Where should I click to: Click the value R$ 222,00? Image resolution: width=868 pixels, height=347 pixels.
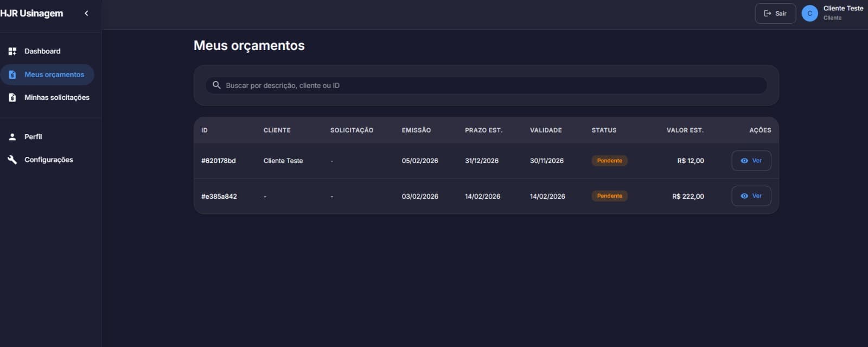(x=688, y=197)
